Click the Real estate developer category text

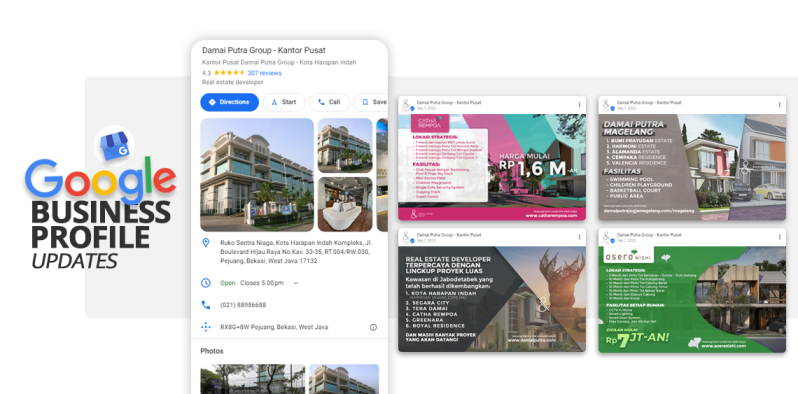point(233,82)
